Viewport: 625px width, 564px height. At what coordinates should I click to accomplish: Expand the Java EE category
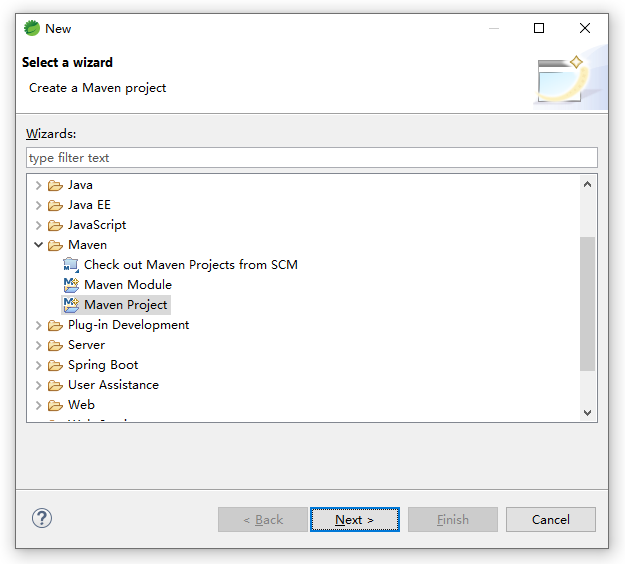coord(39,205)
